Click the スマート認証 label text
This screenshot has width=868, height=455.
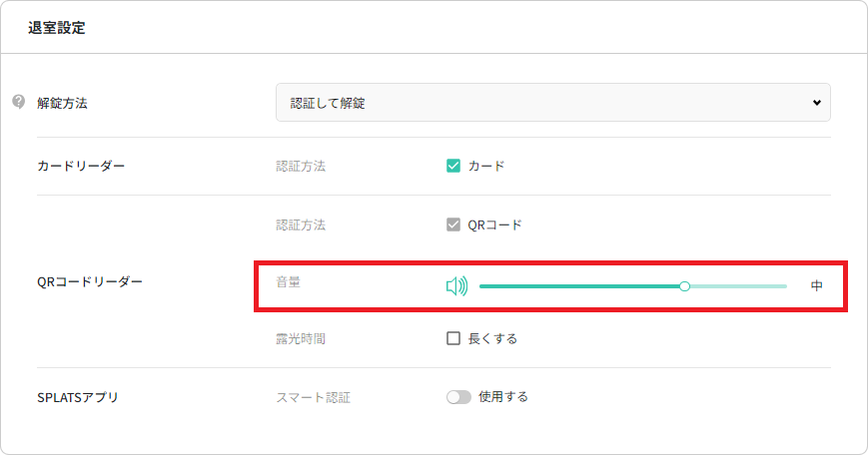point(313,397)
